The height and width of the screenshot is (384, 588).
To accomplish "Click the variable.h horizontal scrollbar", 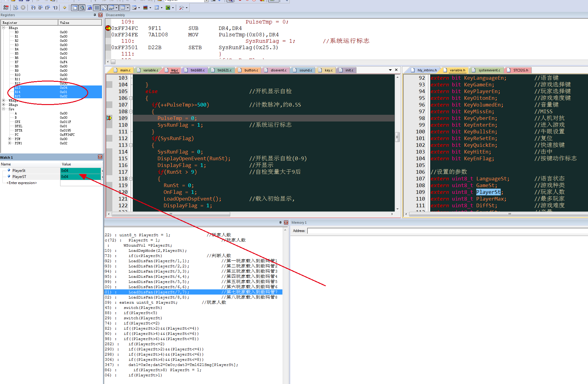I will coord(499,214).
